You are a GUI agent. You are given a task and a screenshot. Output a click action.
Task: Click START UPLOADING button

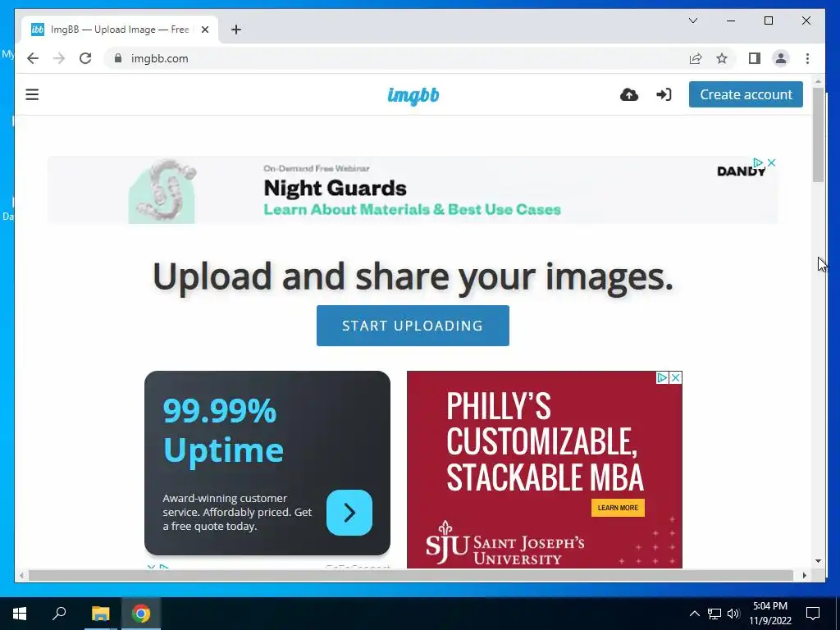point(413,326)
